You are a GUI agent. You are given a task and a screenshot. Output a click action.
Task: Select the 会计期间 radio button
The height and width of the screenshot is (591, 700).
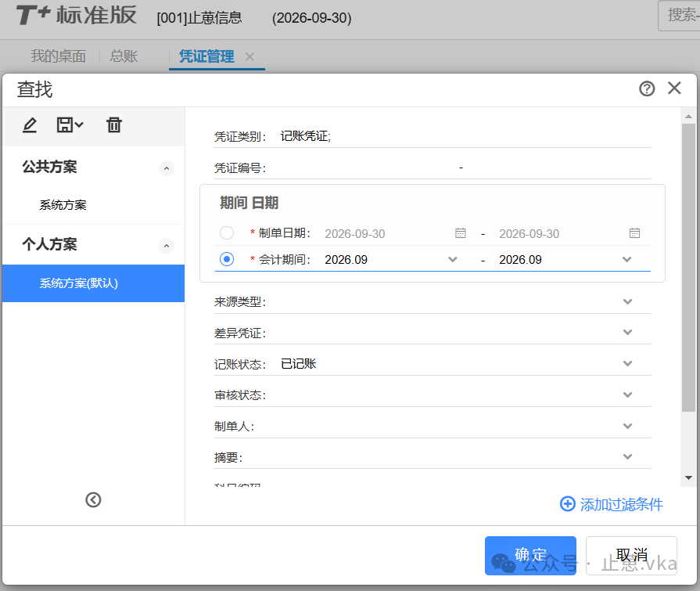227,259
